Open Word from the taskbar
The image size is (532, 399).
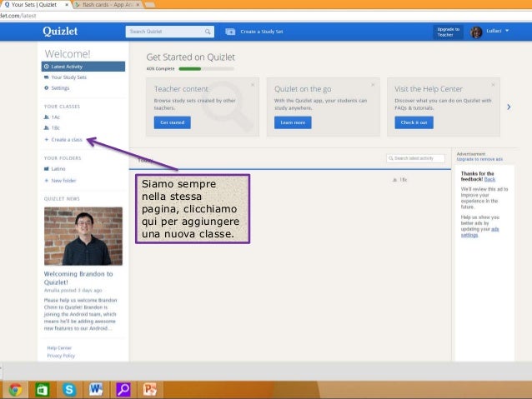point(96,390)
